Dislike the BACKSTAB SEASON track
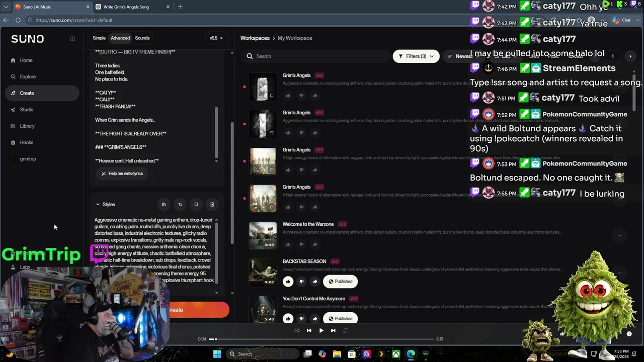This screenshot has width=644, height=362. pyautogui.click(x=301, y=282)
